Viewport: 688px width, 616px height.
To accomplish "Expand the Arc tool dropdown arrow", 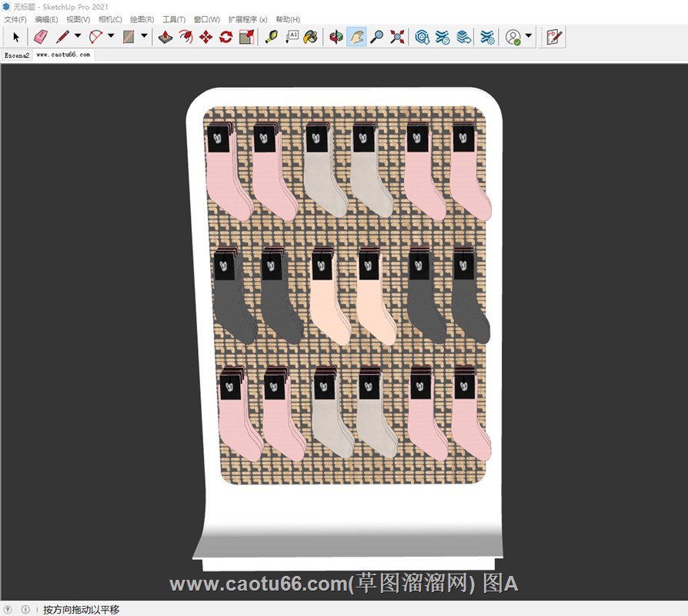I will pos(111,36).
